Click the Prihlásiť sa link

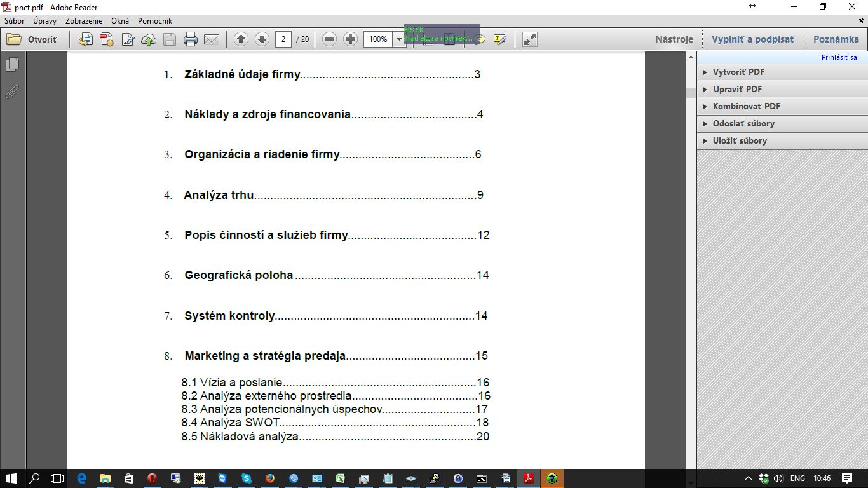coord(839,57)
